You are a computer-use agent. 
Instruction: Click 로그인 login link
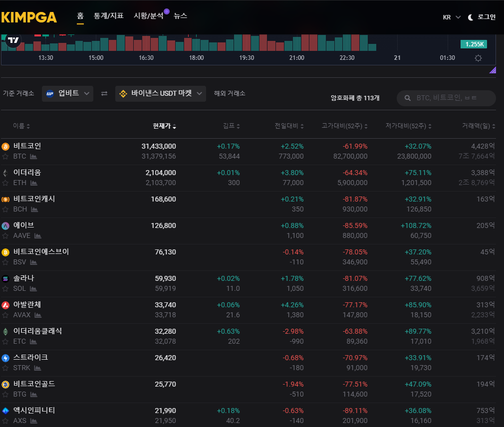(487, 17)
